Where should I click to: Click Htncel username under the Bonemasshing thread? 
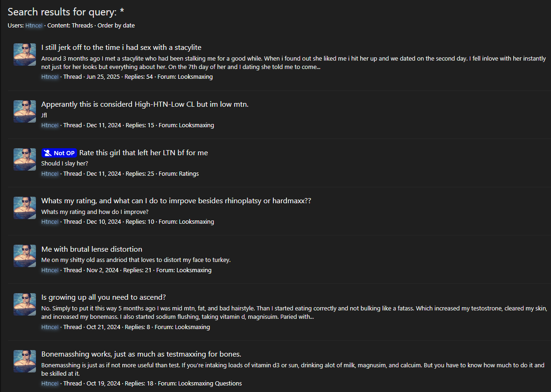click(49, 384)
